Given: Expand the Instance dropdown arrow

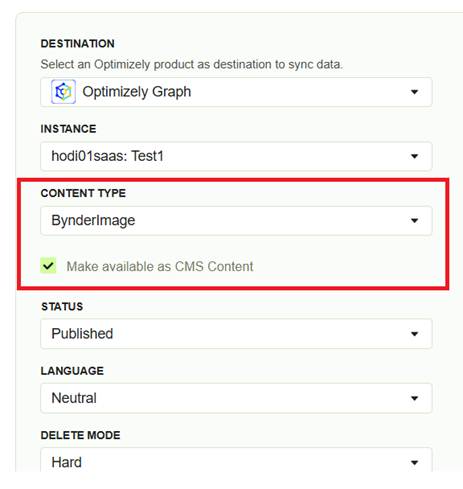Looking at the screenshot, I should [414, 156].
